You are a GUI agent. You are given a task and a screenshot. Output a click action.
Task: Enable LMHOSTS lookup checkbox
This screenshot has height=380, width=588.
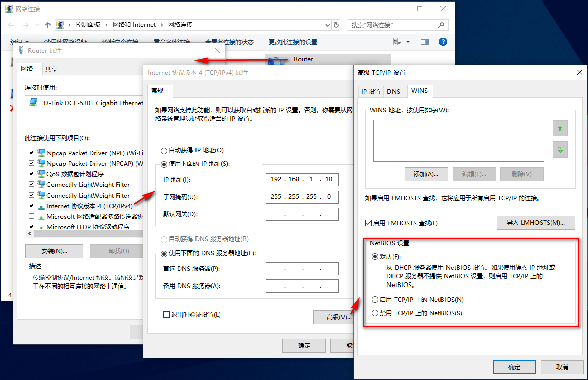(x=366, y=223)
